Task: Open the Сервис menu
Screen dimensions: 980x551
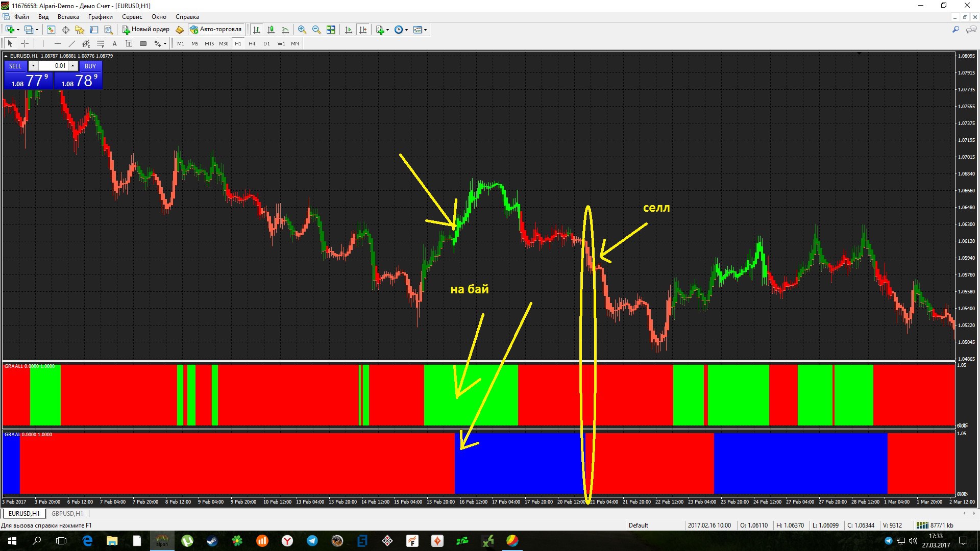Action: [x=132, y=17]
